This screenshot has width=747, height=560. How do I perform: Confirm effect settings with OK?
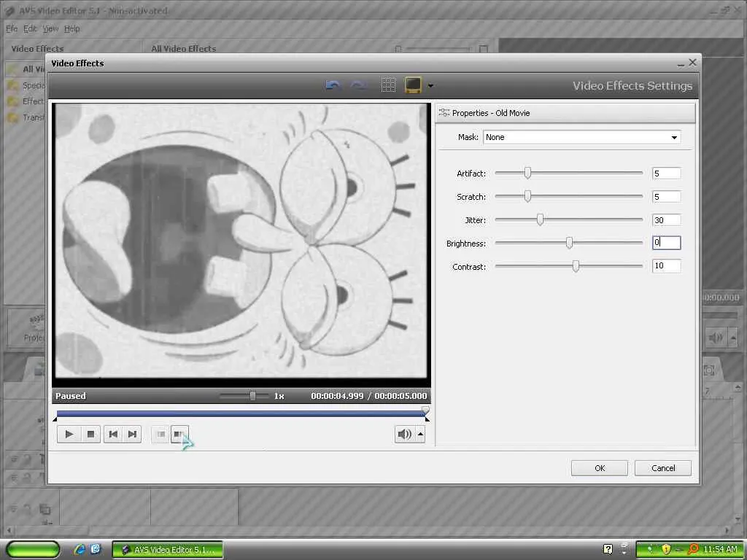click(600, 468)
